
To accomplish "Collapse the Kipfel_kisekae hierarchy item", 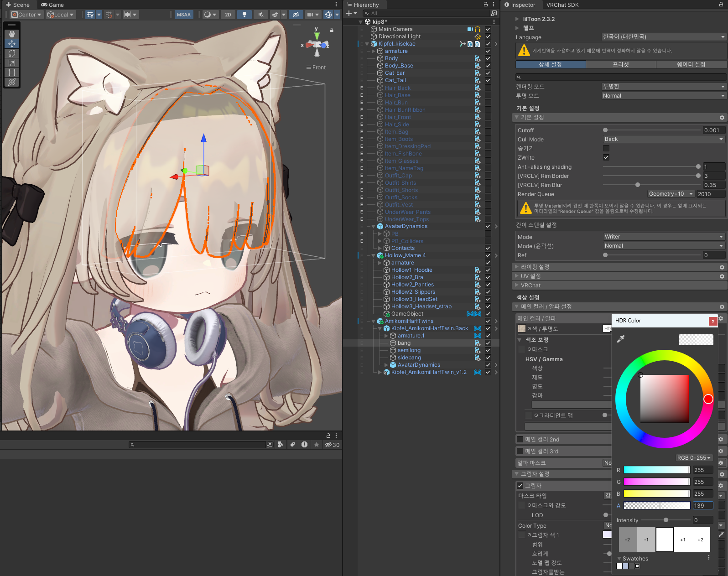I will pyautogui.click(x=367, y=44).
